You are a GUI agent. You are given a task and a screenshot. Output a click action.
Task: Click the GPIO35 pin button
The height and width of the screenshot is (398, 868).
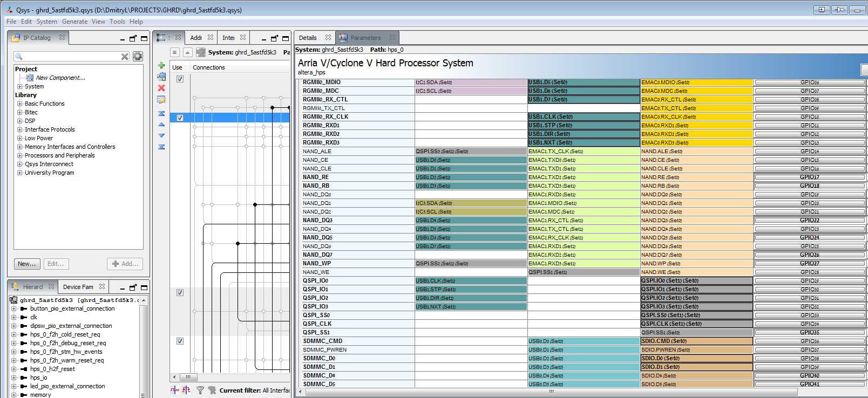pyautogui.click(x=810, y=332)
